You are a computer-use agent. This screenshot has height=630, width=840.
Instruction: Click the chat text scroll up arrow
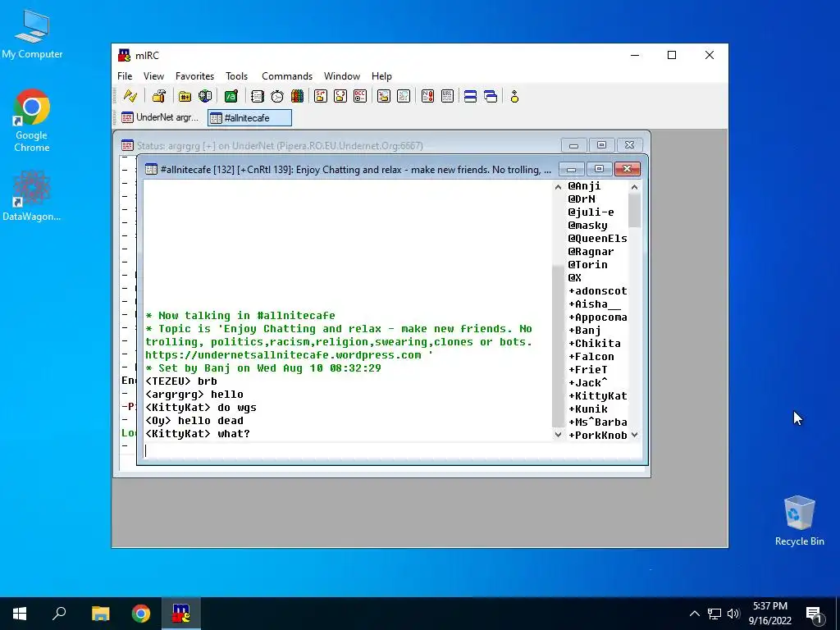point(558,187)
